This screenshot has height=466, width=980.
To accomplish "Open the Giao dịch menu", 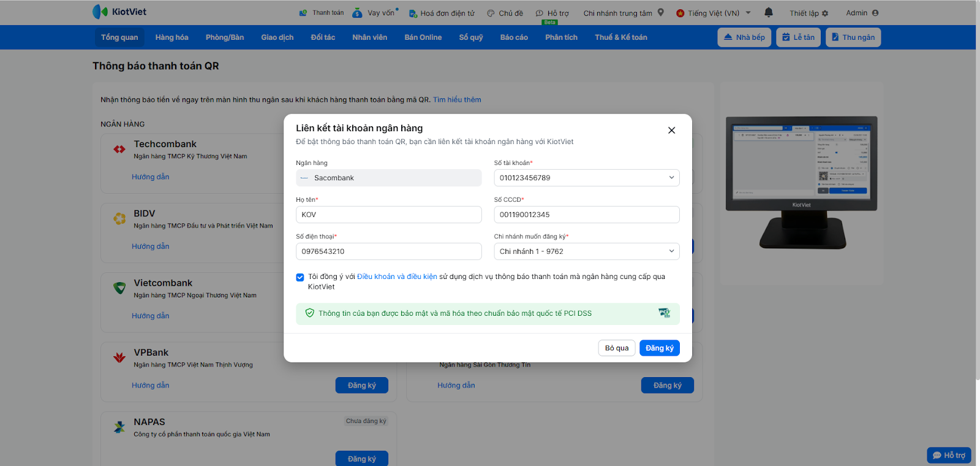I will [x=277, y=37].
